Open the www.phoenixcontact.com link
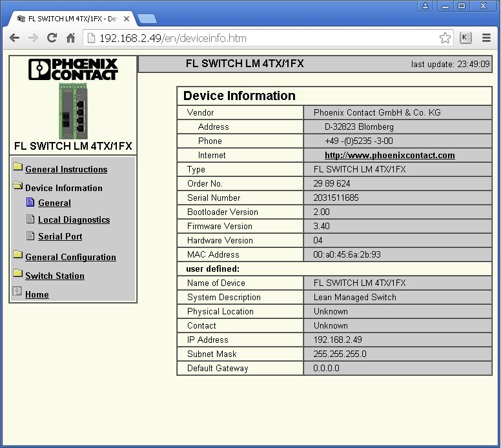The width and height of the screenshot is (501, 448). pos(389,155)
